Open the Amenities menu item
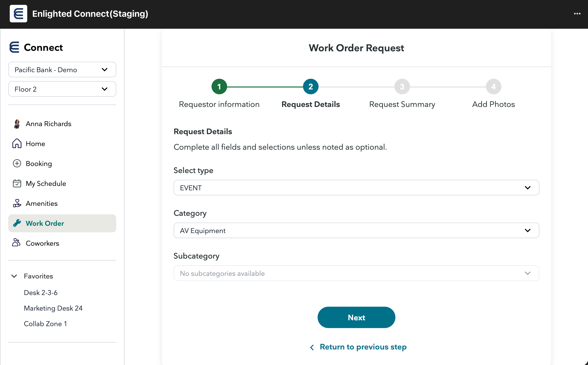The width and height of the screenshot is (588, 365). [x=62, y=203]
